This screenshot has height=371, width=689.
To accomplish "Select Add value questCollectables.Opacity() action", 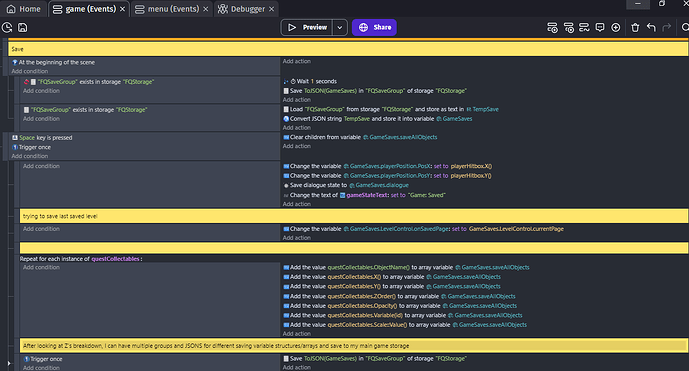I will (x=400, y=306).
